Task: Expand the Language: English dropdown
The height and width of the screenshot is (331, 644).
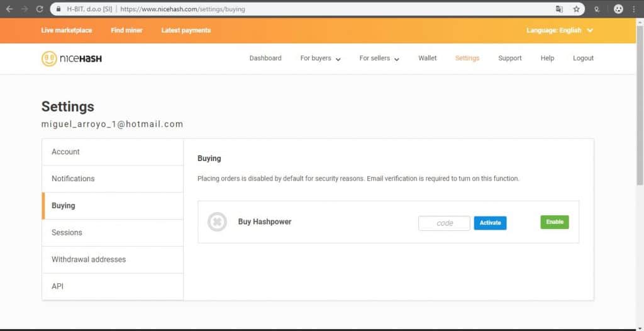Action: click(560, 30)
